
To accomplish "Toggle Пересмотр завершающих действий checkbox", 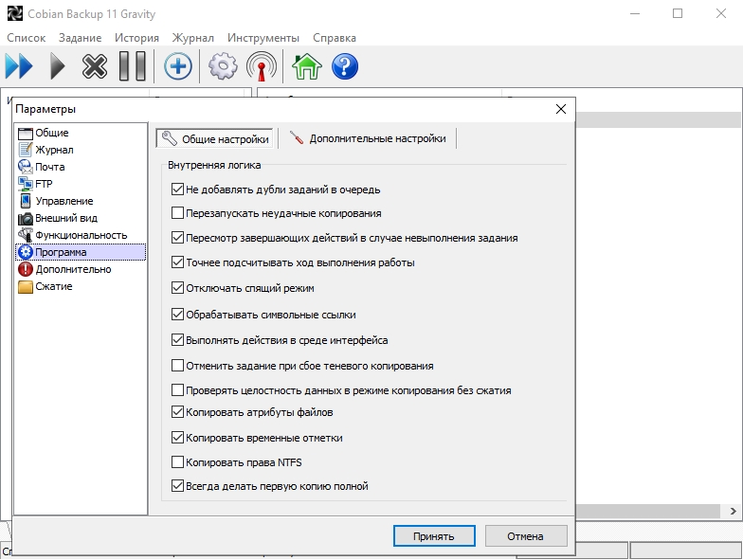I will pos(177,237).
